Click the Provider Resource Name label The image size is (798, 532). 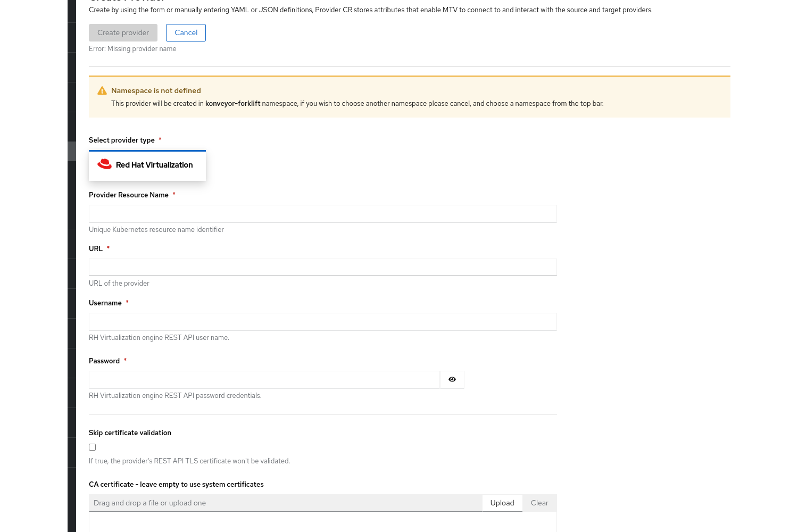pos(129,195)
